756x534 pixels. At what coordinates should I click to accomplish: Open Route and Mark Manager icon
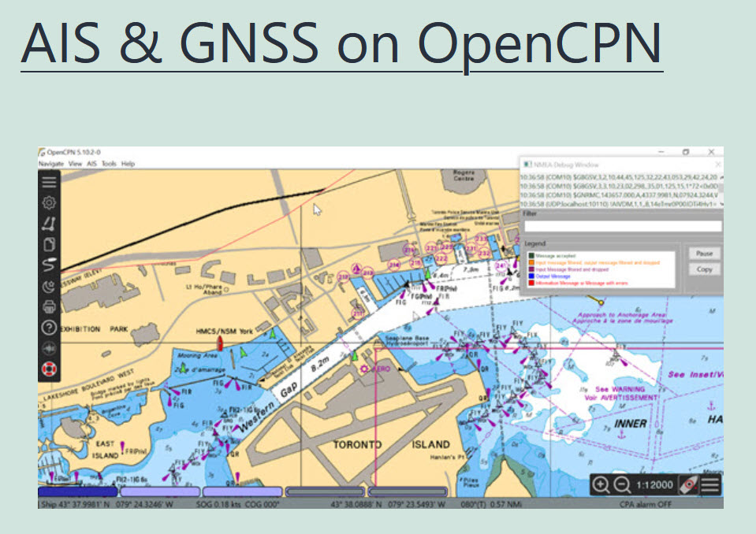point(49,244)
